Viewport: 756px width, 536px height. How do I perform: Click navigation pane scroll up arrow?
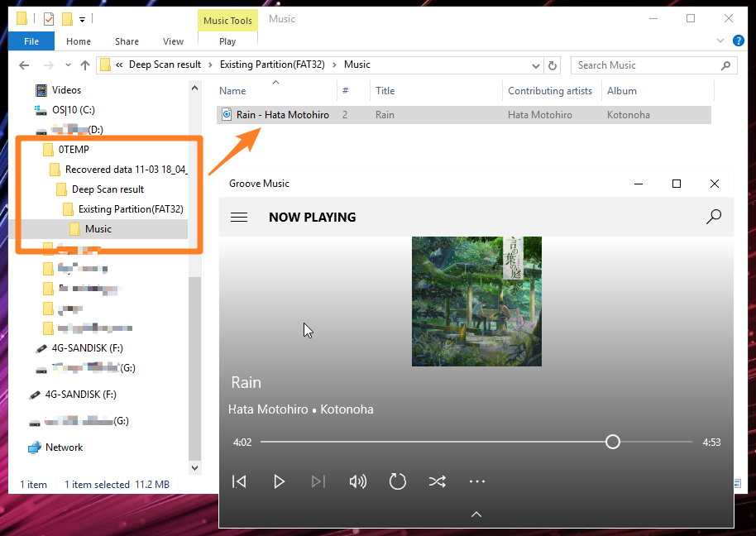[x=194, y=89]
